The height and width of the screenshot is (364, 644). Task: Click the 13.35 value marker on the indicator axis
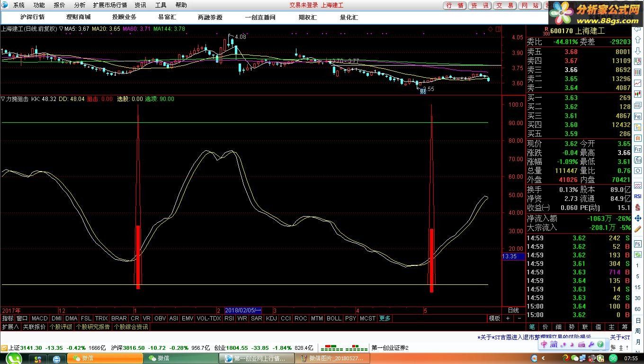(x=513, y=256)
